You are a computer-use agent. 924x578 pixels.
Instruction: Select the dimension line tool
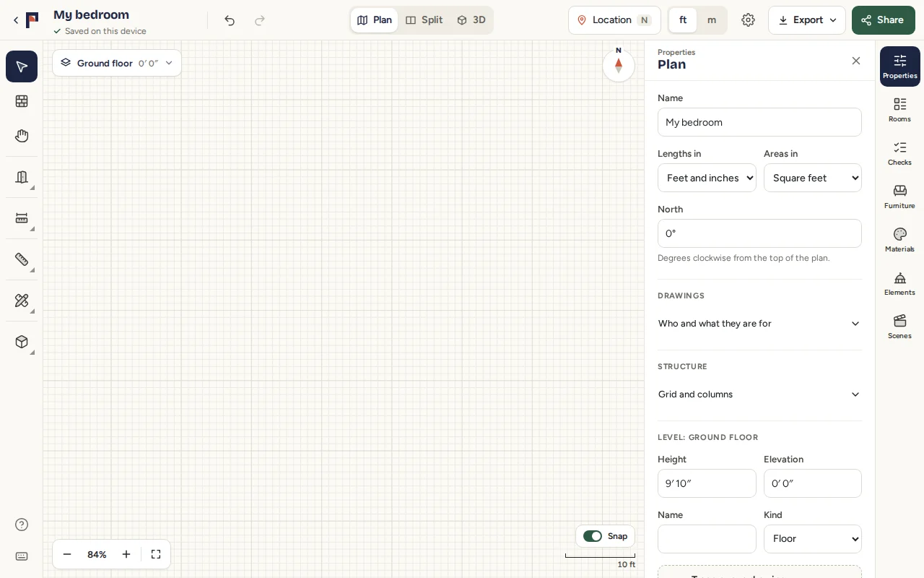(x=22, y=218)
